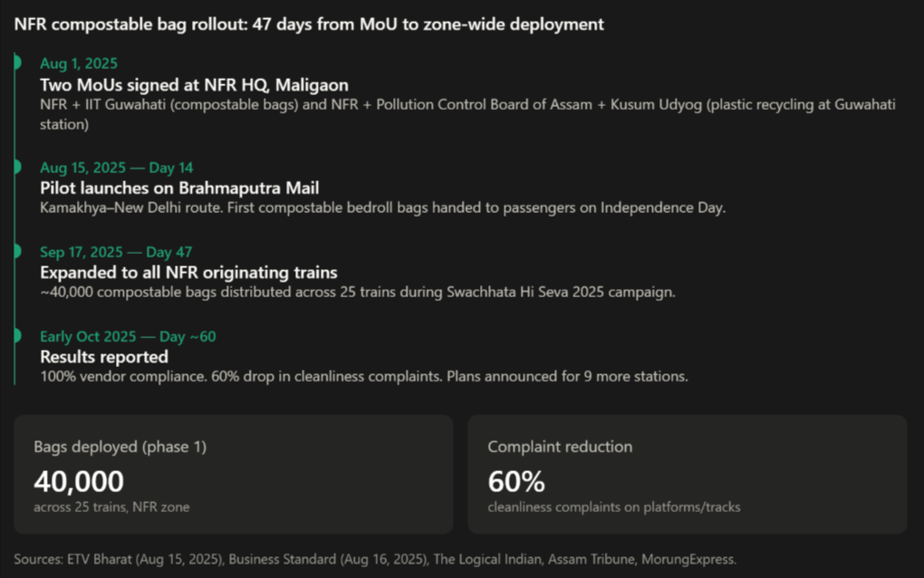Click the "Early Oct 2025 — Day ~60" label
This screenshot has height=578, width=924.
(128, 336)
